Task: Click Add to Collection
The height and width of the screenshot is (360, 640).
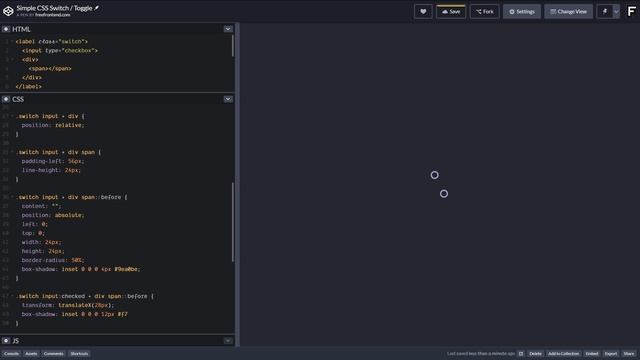Action: [563, 353]
